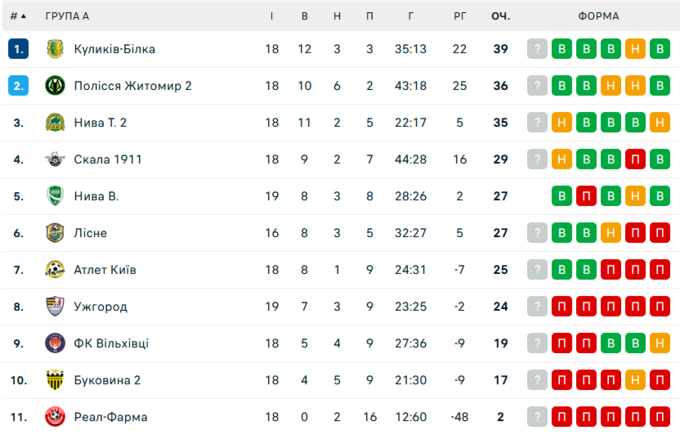Click the Куликів-Білка team logo
The image size is (680, 435).
(55, 49)
